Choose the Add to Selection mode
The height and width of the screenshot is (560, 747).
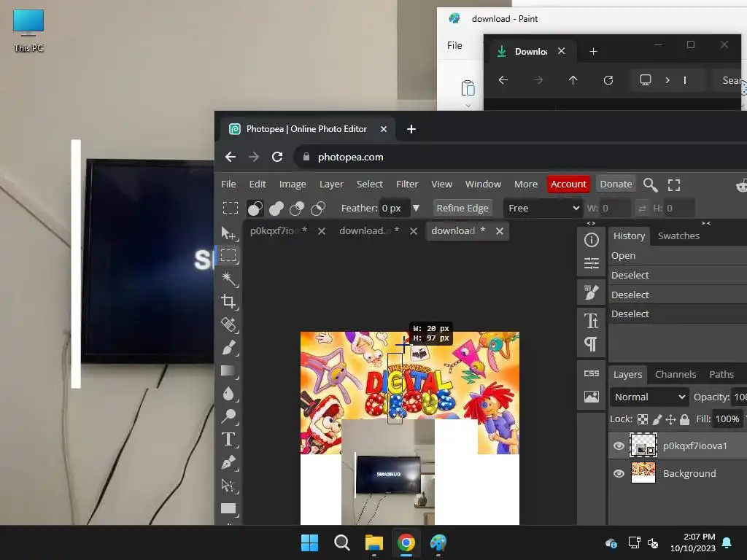[276, 208]
